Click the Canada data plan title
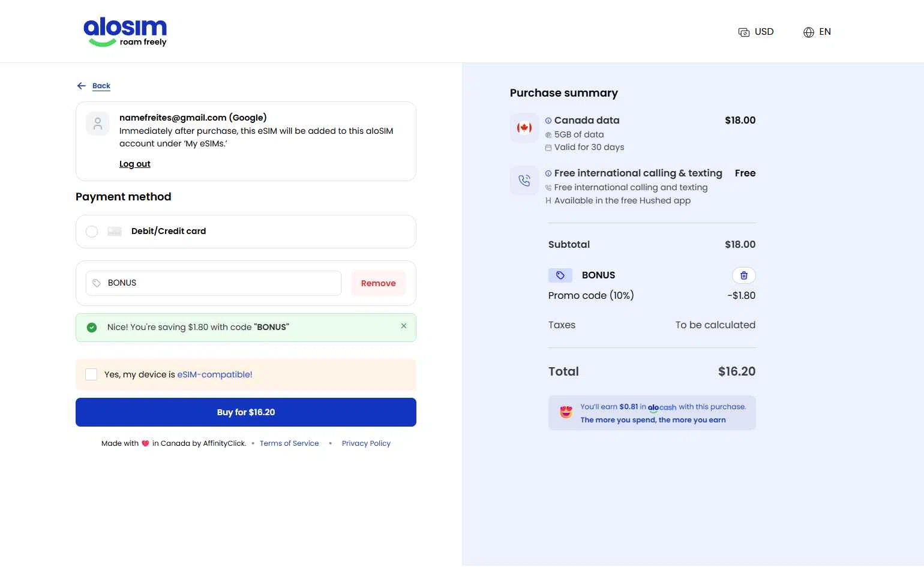The image size is (924, 567). (x=587, y=121)
